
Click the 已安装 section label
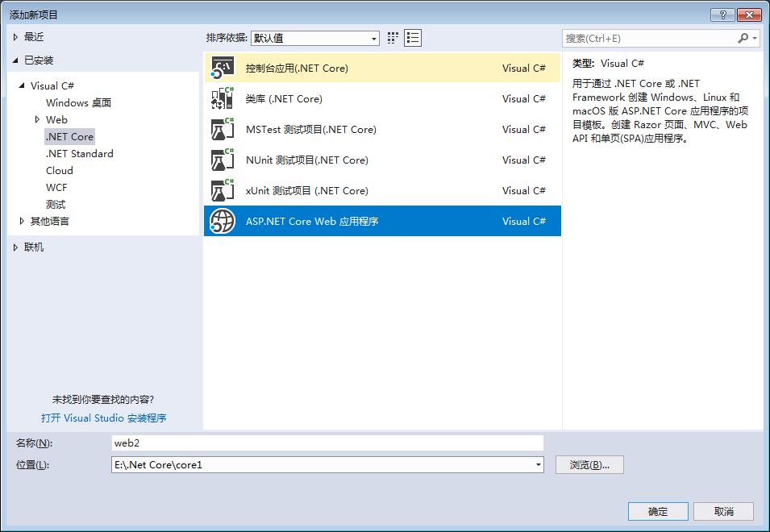(x=39, y=60)
